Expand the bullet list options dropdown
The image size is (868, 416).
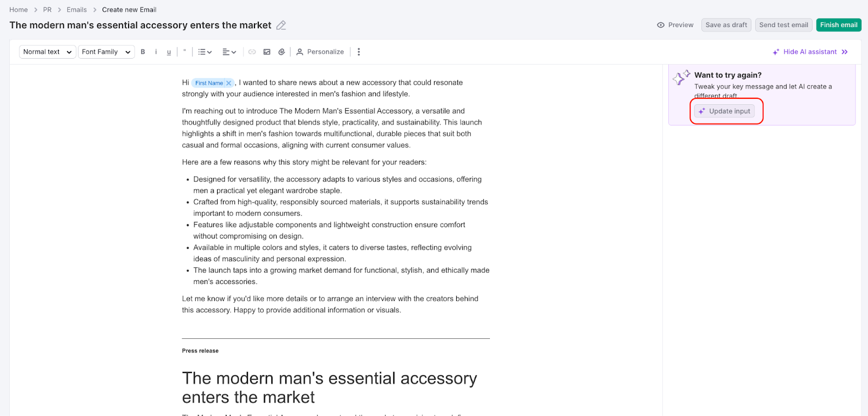205,52
